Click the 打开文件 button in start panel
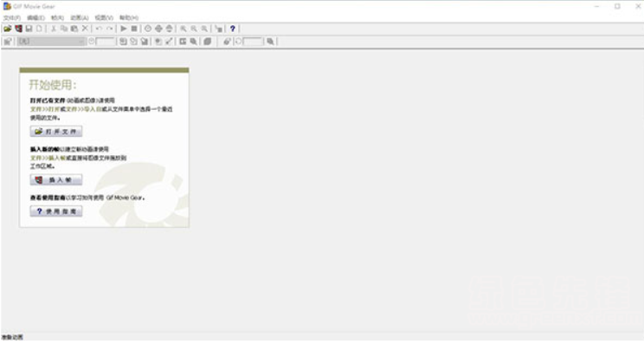This screenshot has height=344, width=644. 56,132
